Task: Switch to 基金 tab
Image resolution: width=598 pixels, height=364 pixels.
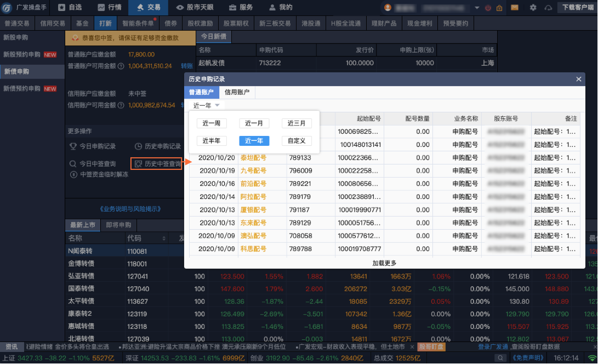Action: pyautogui.click(x=82, y=23)
